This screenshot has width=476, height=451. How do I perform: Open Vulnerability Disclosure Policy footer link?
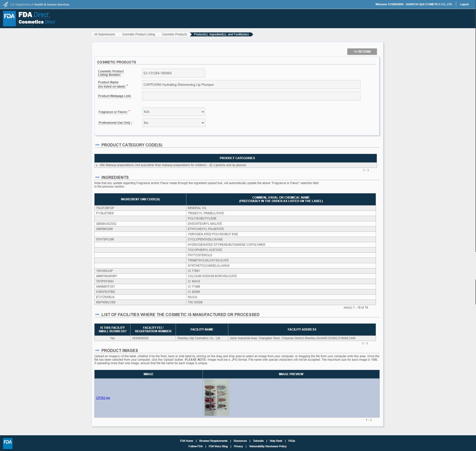(x=268, y=446)
